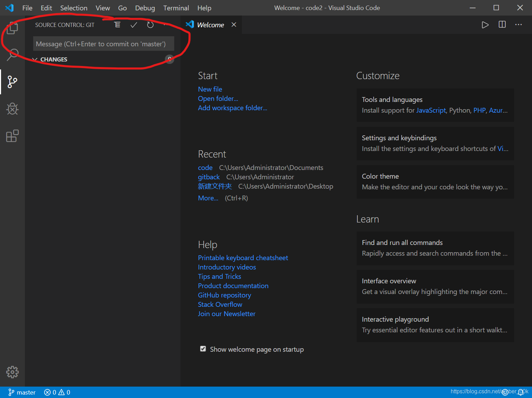The height and width of the screenshot is (398, 532).
Task: Open the Go menu
Action: tap(122, 8)
